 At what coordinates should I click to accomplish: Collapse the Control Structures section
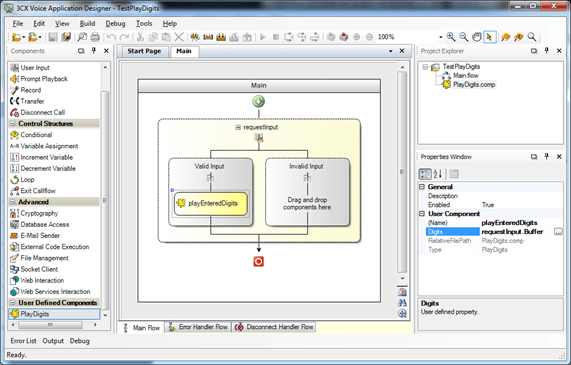click(x=13, y=123)
